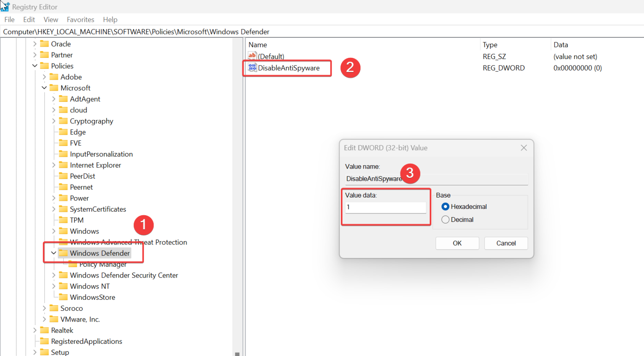Select the Windows Defender Security Center key
The height and width of the screenshot is (356, 644).
tap(124, 275)
